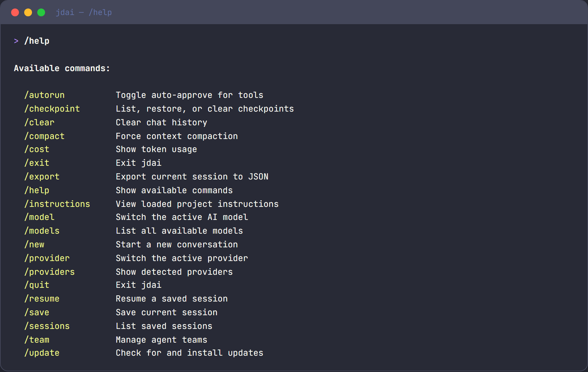Select the /models command entry
The height and width of the screenshot is (372, 588).
click(x=42, y=231)
